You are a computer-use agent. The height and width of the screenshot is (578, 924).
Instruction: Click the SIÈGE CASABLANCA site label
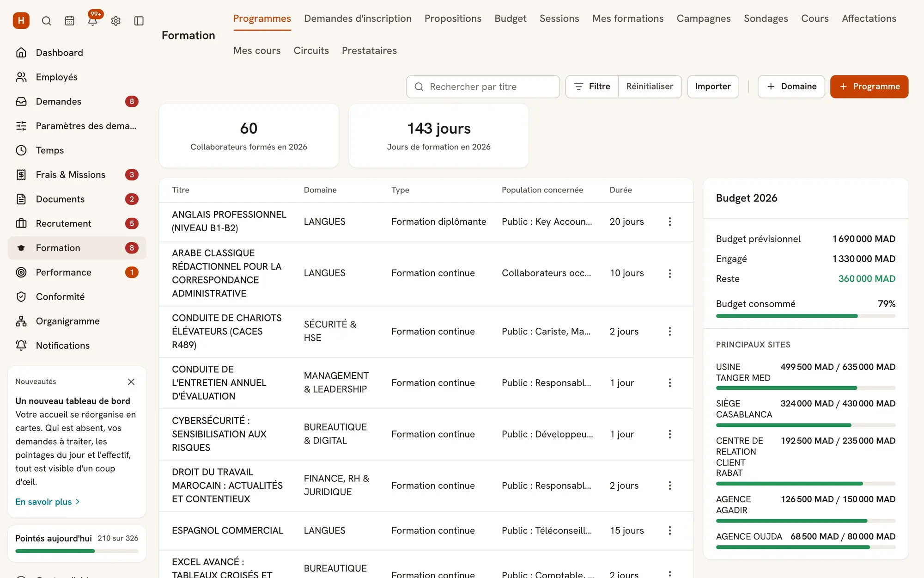744,409
